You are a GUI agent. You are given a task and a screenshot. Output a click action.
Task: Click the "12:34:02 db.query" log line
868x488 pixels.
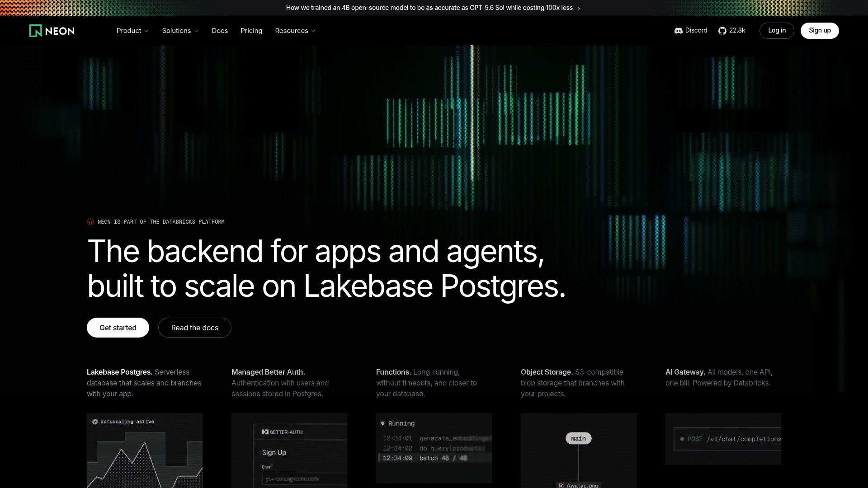click(x=434, y=448)
